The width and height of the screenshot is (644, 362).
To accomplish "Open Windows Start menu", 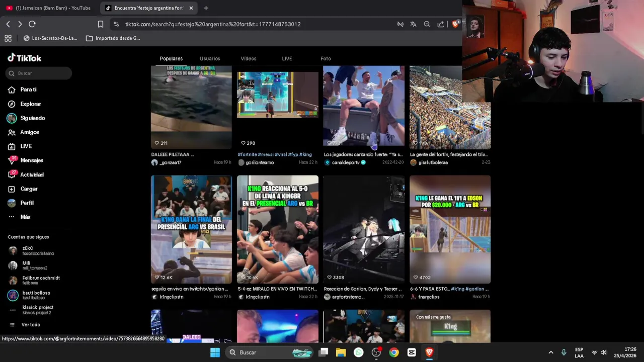I will tap(215, 352).
